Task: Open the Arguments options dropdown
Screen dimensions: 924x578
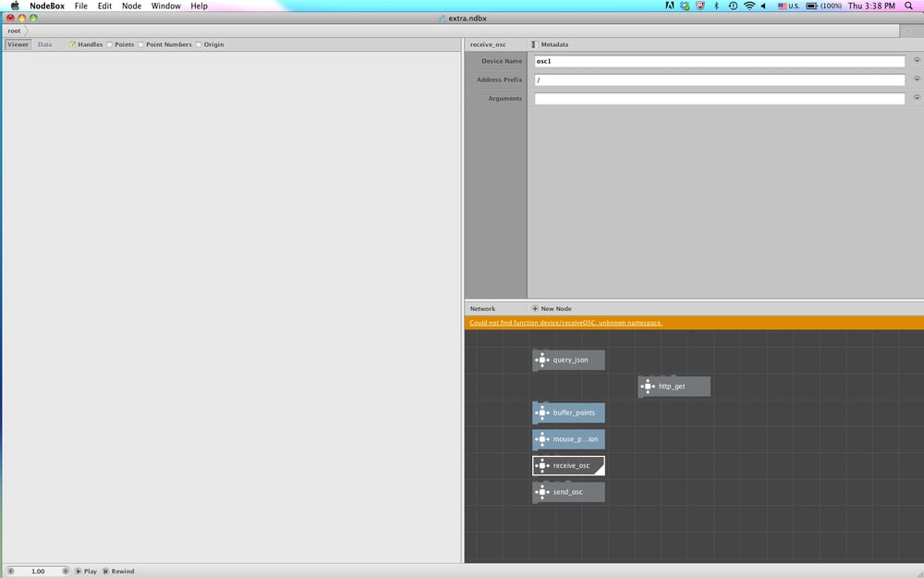Action: 917,97
